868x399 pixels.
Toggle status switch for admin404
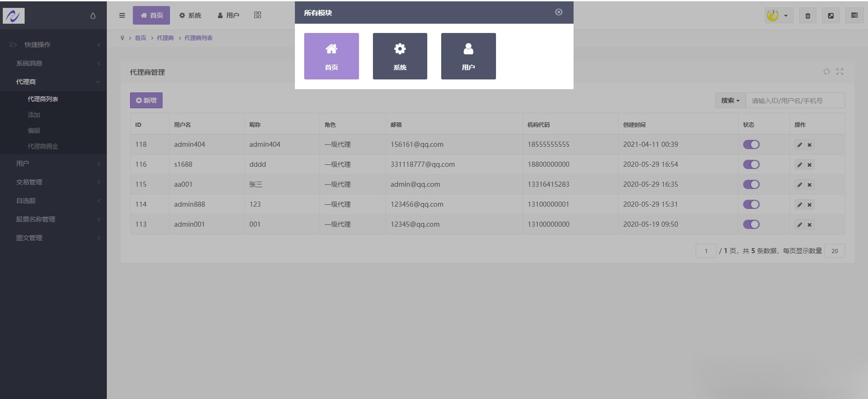[751, 144]
